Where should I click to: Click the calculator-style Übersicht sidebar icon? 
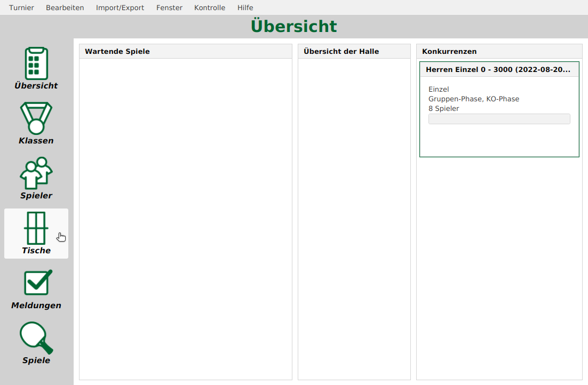[x=36, y=63]
